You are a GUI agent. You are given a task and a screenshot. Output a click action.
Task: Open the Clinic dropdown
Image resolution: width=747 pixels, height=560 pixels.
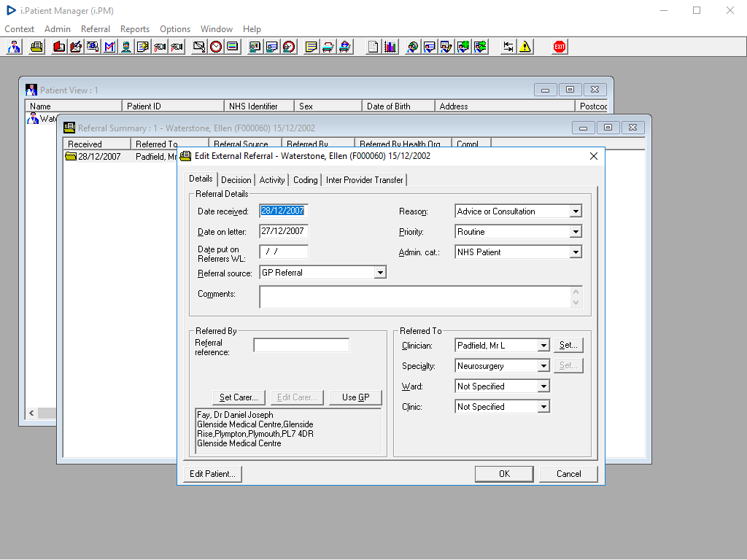pos(543,407)
